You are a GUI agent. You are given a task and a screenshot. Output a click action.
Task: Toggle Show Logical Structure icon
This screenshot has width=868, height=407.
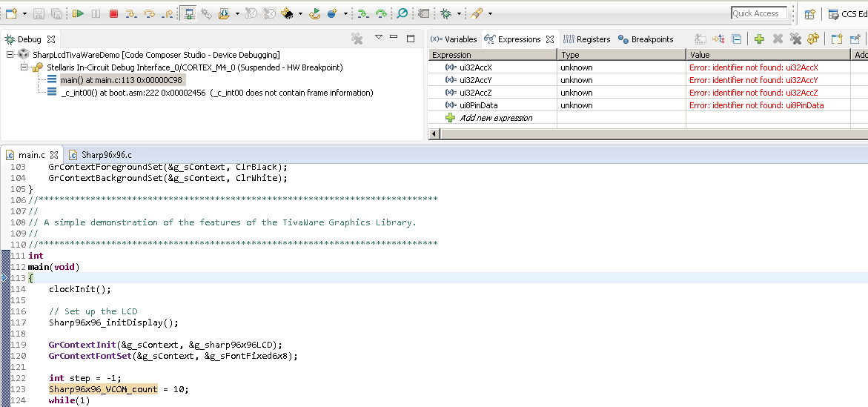tap(718, 39)
